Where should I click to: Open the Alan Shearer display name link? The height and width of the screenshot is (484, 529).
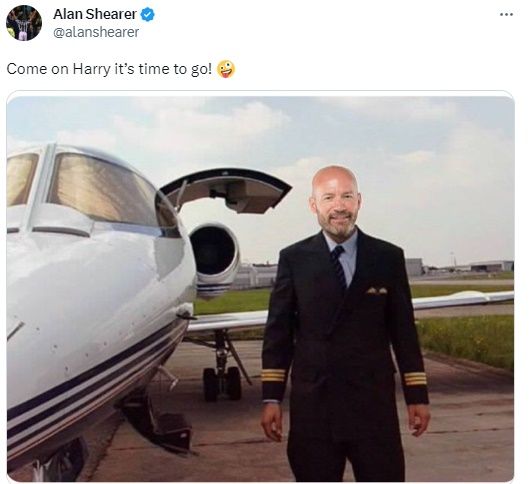[95, 15]
